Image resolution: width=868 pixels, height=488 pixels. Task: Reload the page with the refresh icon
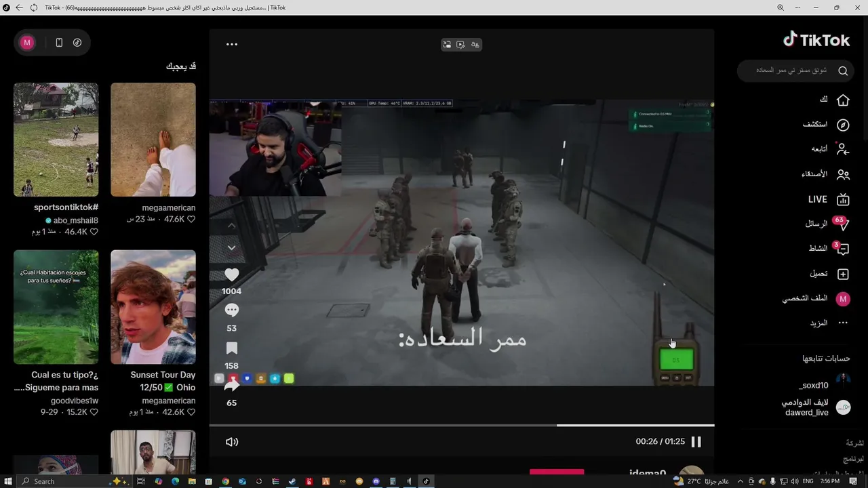tap(34, 7)
